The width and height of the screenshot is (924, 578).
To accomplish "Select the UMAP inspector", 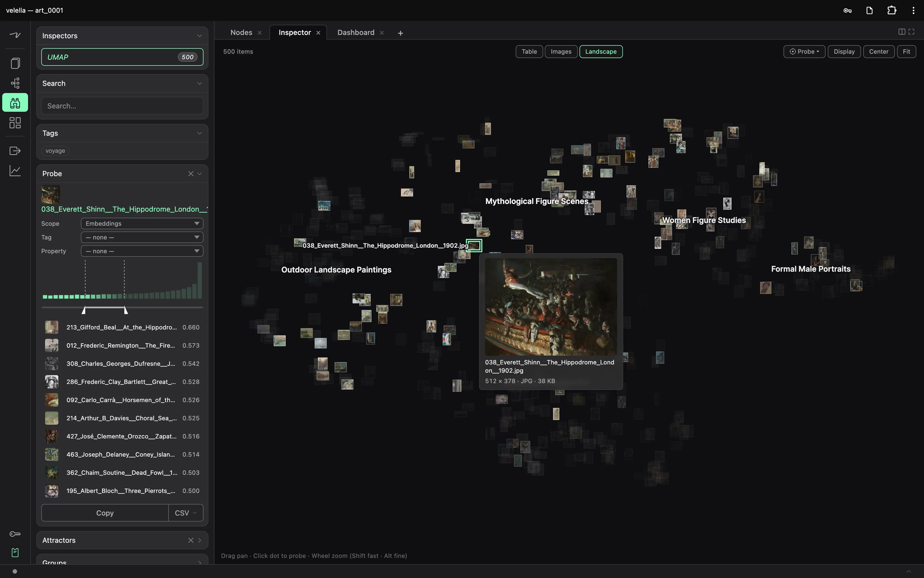I will (x=122, y=57).
